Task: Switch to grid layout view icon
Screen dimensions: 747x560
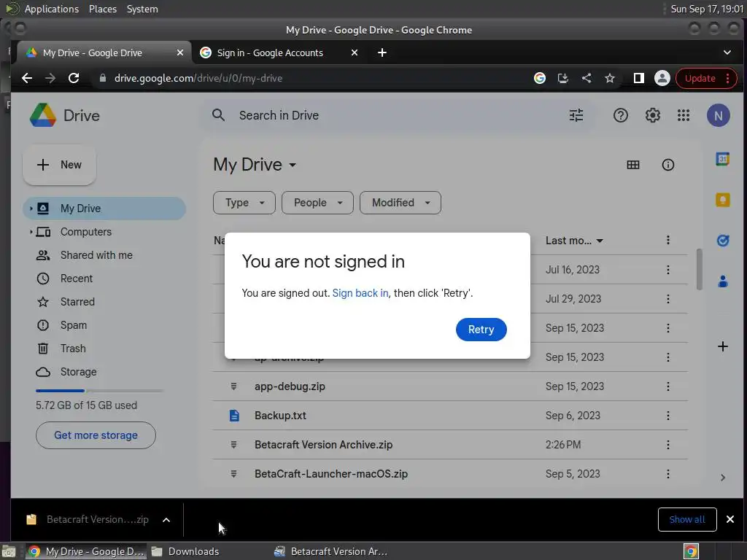Action: (632, 165)
